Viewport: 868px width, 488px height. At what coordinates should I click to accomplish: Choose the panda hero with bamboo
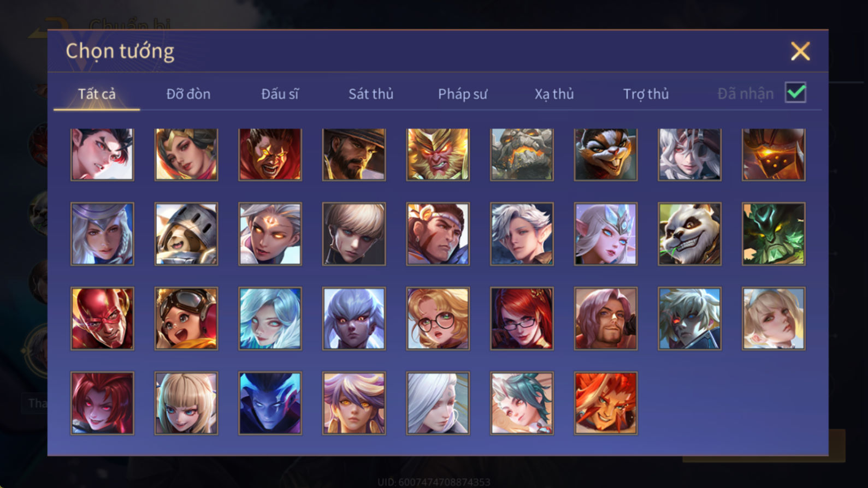click(x=689, y=234)
